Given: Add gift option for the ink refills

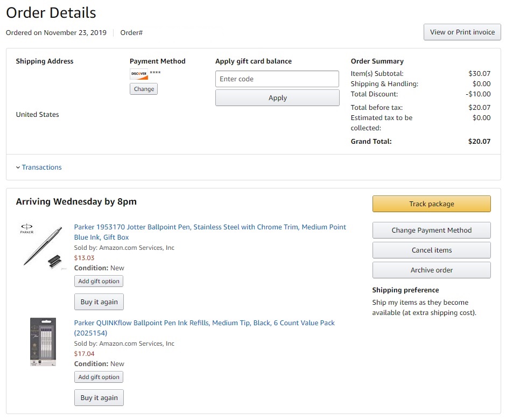Looking at the screenshot, I should pos(99,377).
